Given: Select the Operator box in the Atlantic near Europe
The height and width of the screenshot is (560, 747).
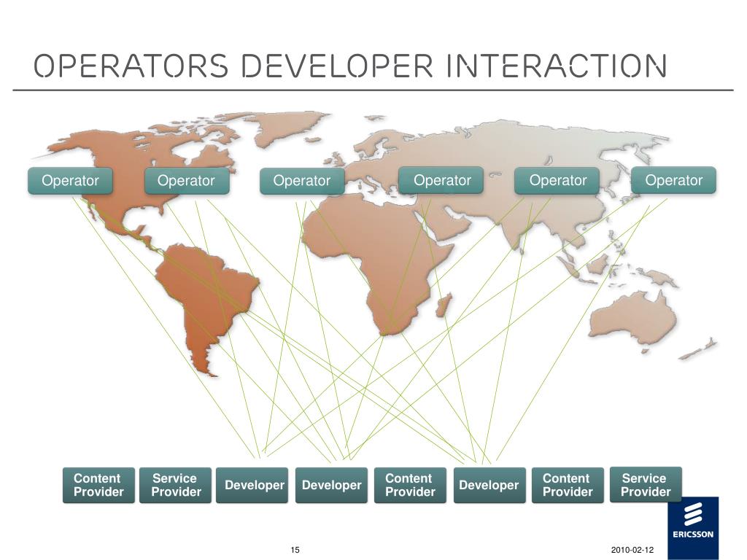Looking at the screenshot, I should click(x=302, y=181).
